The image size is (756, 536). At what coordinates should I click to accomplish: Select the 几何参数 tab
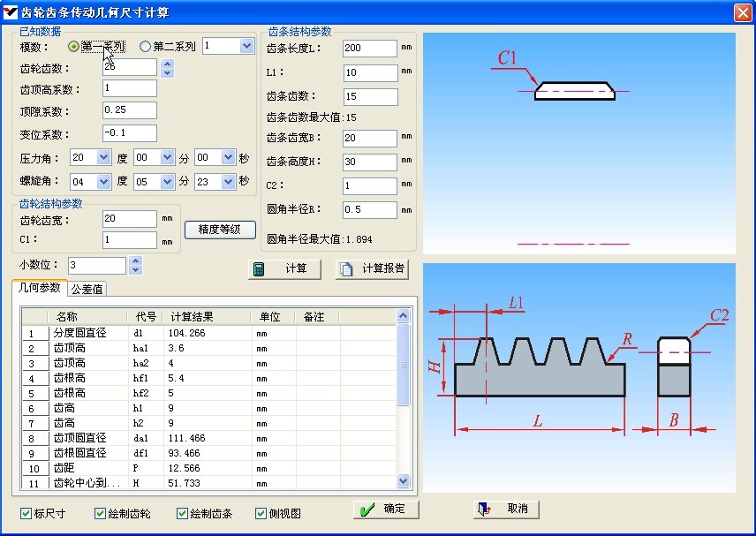(x=39, y=288)
